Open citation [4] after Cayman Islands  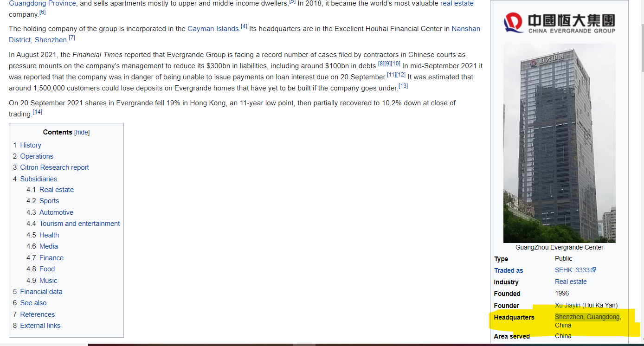pyautogui.click(x=244, y=26)
